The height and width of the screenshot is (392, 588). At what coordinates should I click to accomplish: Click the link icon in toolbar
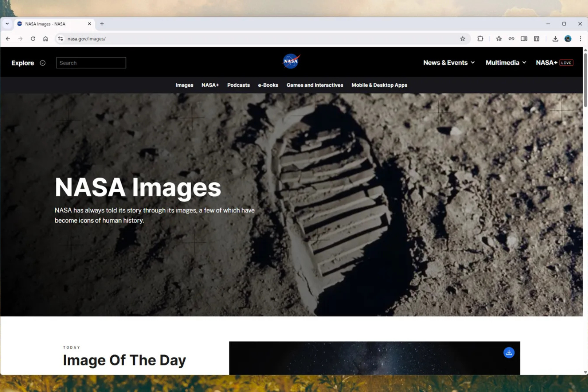(511, 39)
